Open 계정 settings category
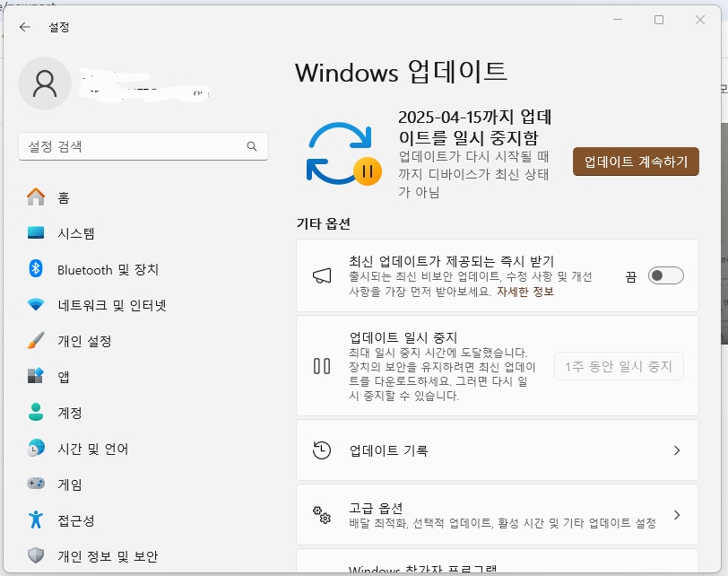Screen dimensions: 728x576 (70, 413)
